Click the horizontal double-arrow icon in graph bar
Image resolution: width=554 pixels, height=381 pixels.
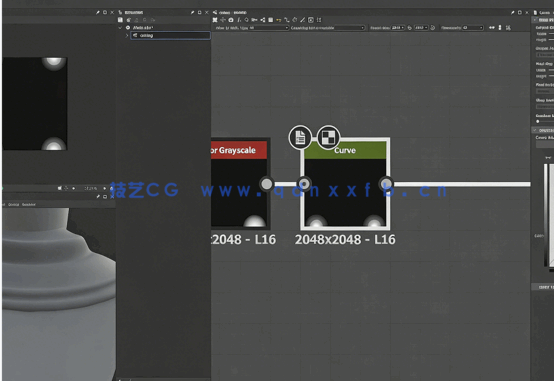[x=491, y=28]
